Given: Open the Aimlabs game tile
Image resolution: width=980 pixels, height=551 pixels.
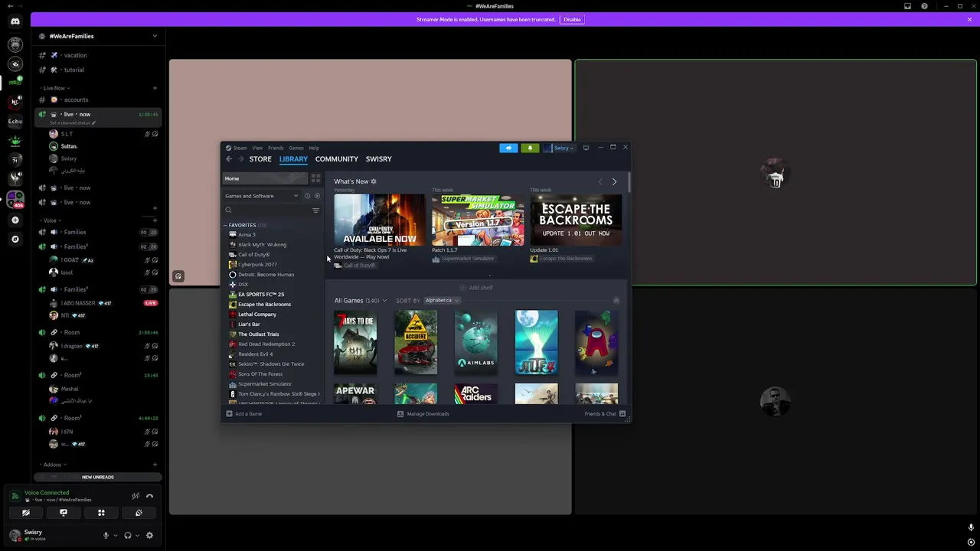Looking at the screenshot, I should pyautogui.click(x=476, y=342).
